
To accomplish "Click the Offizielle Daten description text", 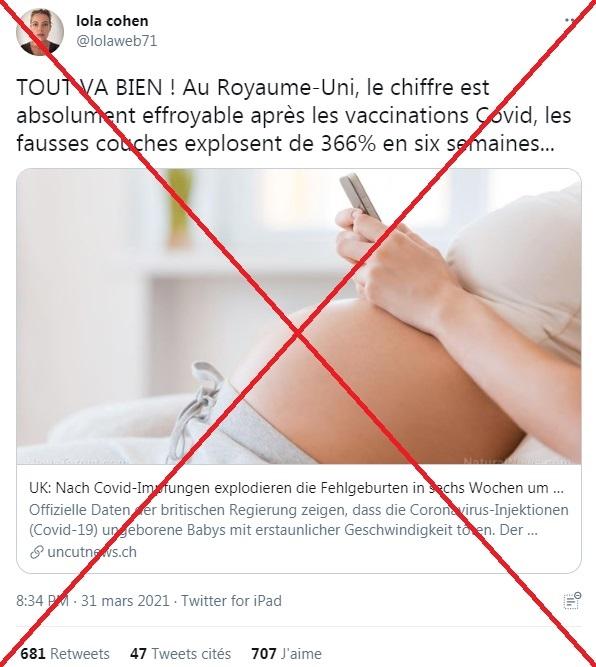I will pyautogui.click(x=299, y=520).
